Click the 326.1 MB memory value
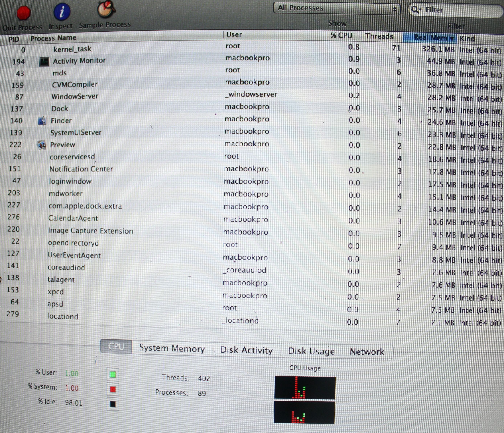This screenshot has width=504, height=433. tap(438, 49)
